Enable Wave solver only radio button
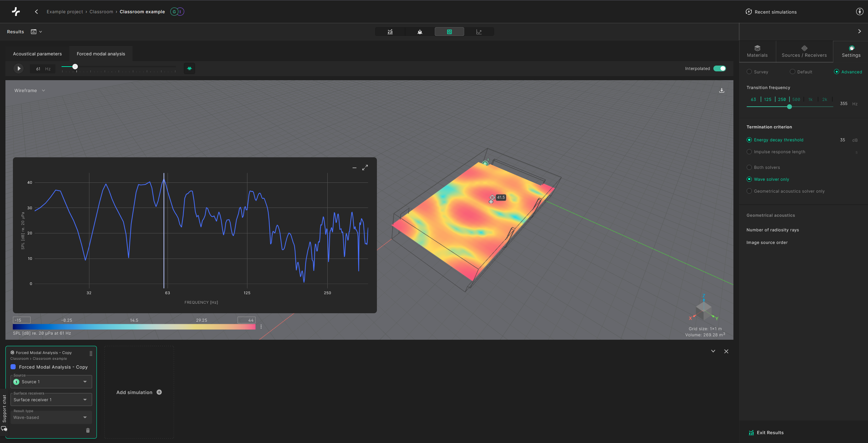Image resolution: width=868 pixels, height=443 pixels. (749, 179)
